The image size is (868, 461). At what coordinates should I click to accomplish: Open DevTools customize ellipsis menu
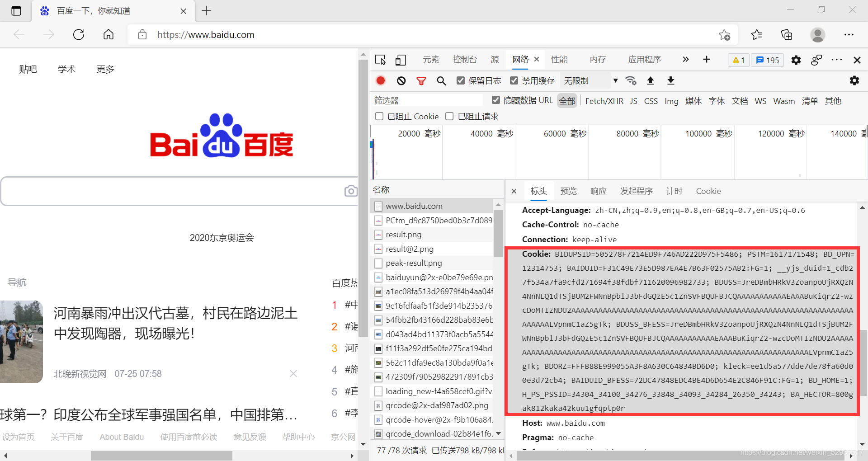coord(837,60)
